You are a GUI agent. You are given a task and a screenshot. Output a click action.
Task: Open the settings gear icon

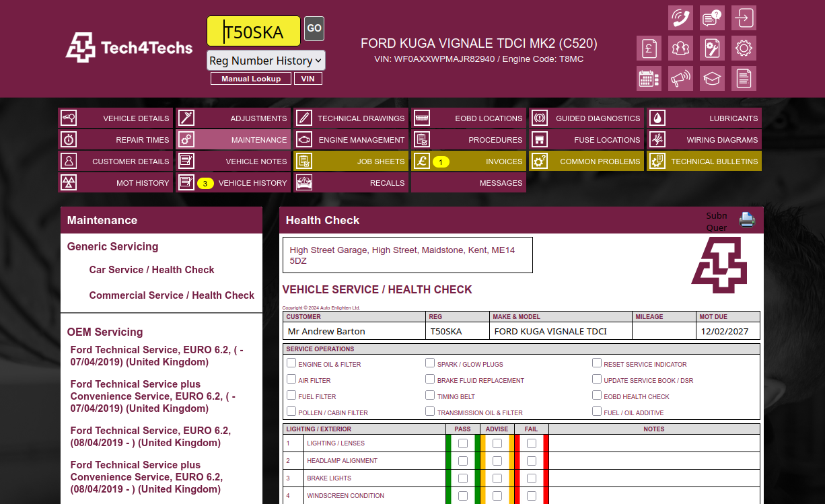[x=744, y=48]
